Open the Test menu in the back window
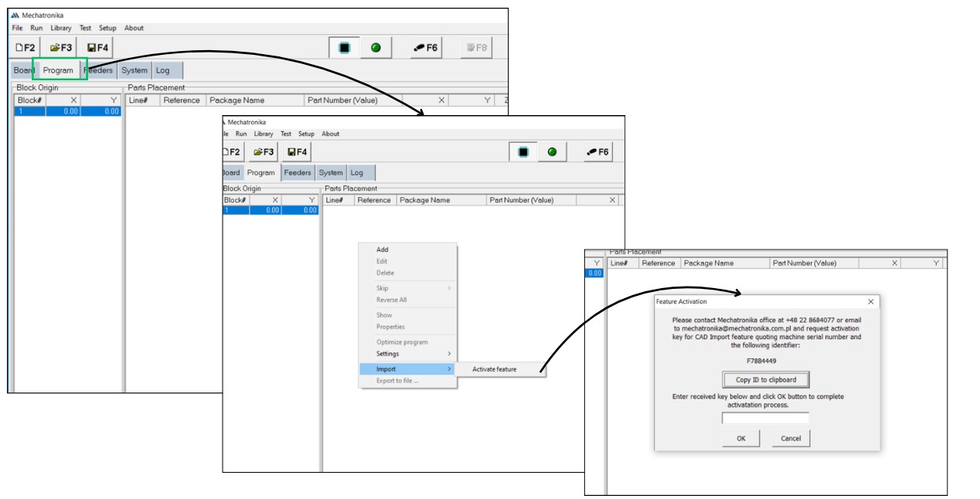Screen dimensions: 980x499 point(85,28)
